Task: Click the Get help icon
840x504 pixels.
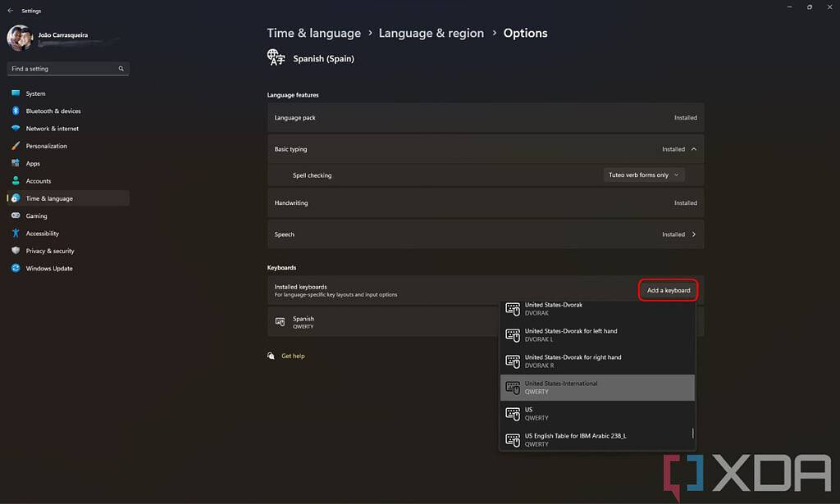Action: [x=271, y=356]
